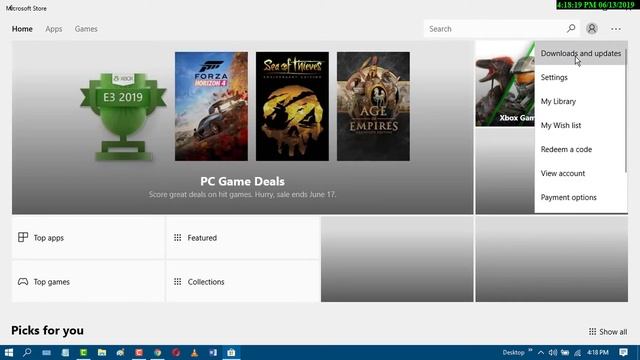The width and height of the screenshot is (640, 360).
Task: Click the Show all grid icon
Action: (x=592, y=331)
